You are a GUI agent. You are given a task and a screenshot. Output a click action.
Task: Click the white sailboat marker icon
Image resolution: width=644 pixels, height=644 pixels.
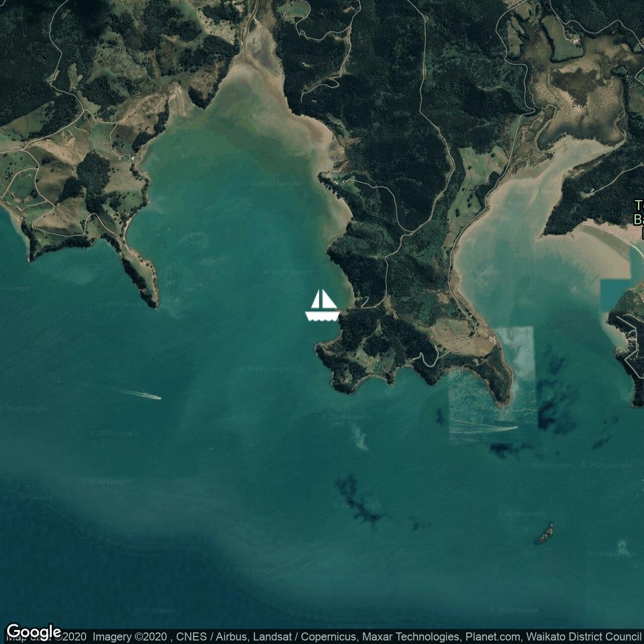pos(322,305)
